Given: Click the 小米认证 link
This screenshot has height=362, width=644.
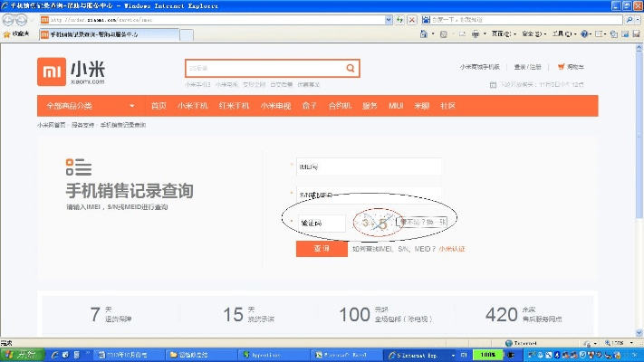Looking at the screenshot, I should [452, 248].
